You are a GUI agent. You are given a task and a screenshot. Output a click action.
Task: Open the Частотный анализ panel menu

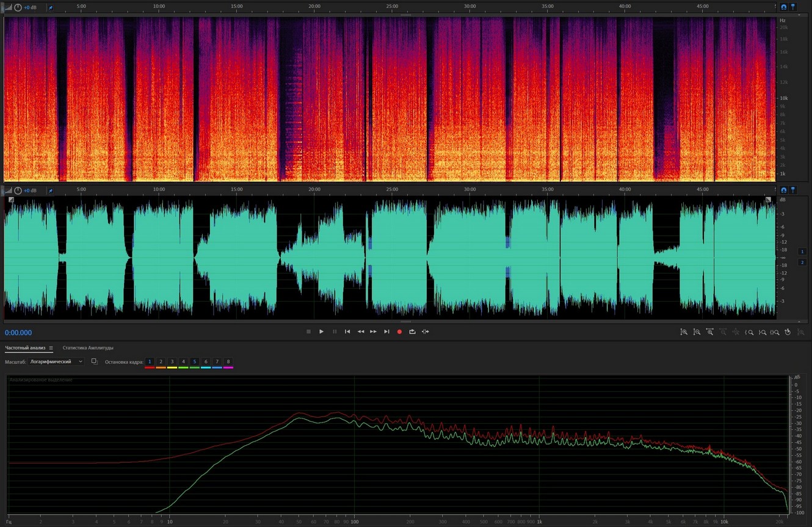pyautogui.click(x=51, y=348)
